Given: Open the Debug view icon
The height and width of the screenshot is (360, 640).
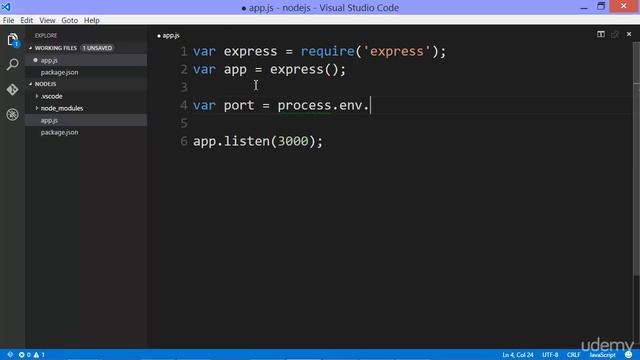Looking at the screenshot, I should [12, 114].
